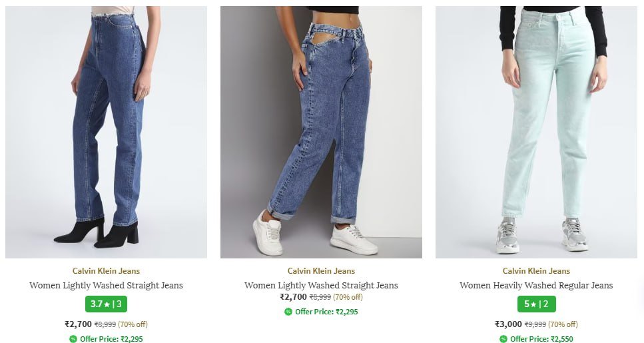Click the Calvin Klein Jeans brand of the first product
644x343 pixels.
point(106,271)
